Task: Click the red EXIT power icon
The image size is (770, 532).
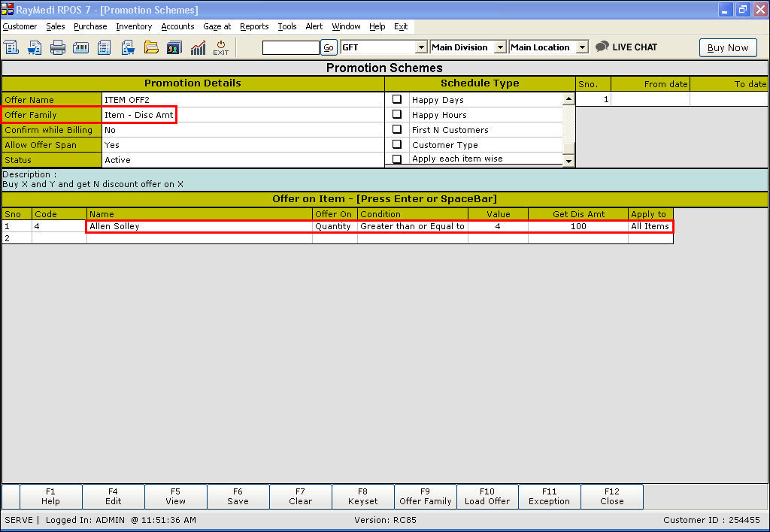Action: tap(221, 47)
